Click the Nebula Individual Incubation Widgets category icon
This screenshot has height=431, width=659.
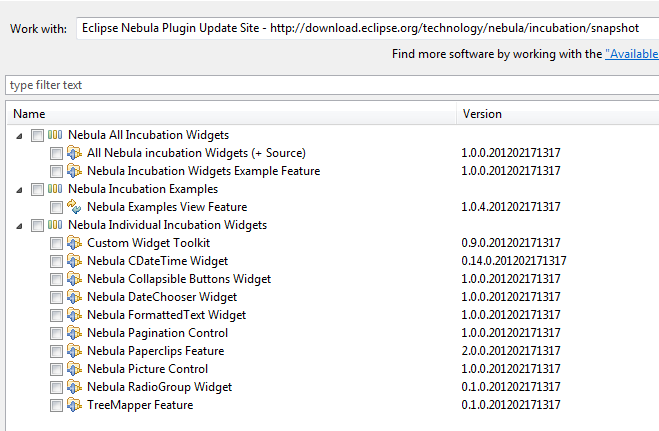click(55, 225)
